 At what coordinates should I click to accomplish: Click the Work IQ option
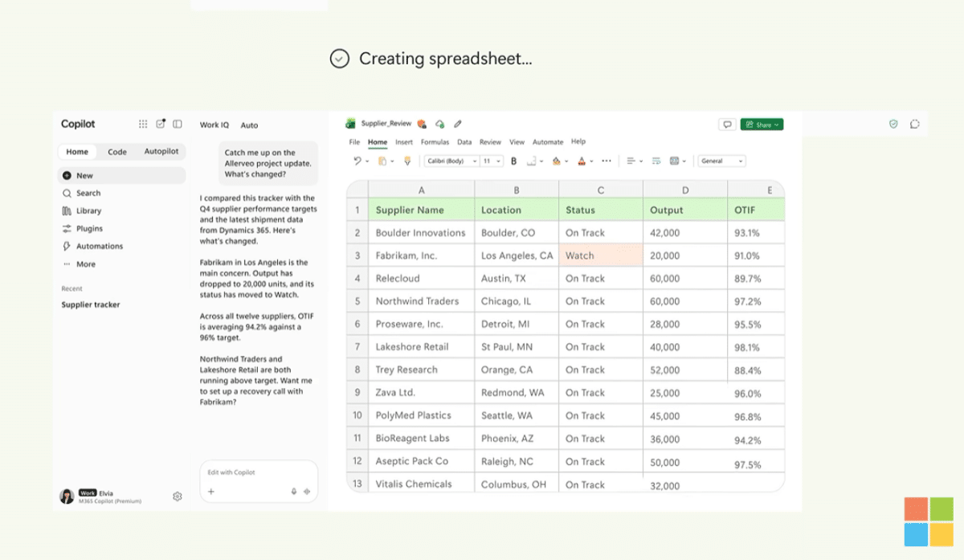(214, 125)
